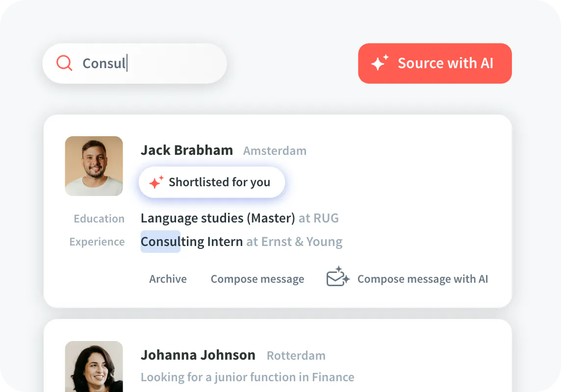Choose Compose message with AI text
Screen dimensions: 561x392
[x=422, y=279]
